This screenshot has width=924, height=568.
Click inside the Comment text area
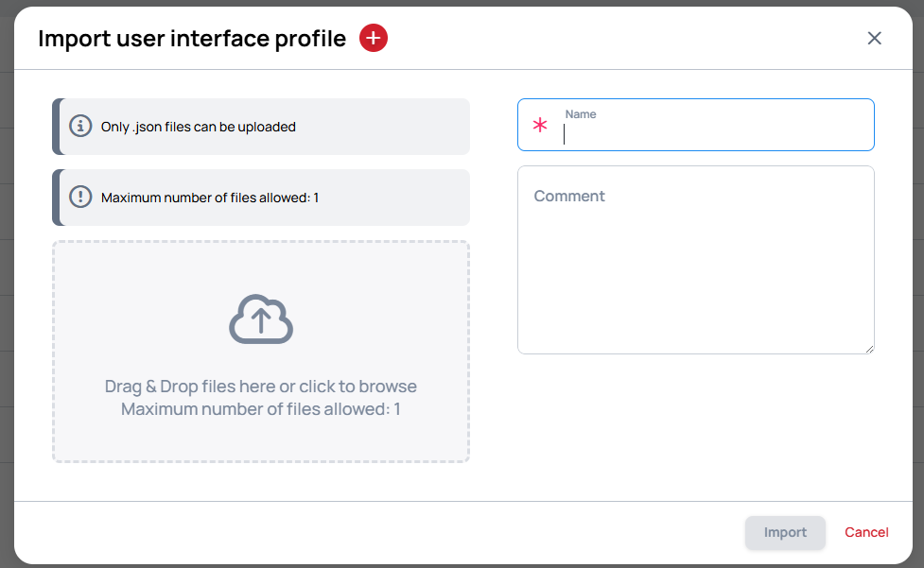click(x=695, y=260)
